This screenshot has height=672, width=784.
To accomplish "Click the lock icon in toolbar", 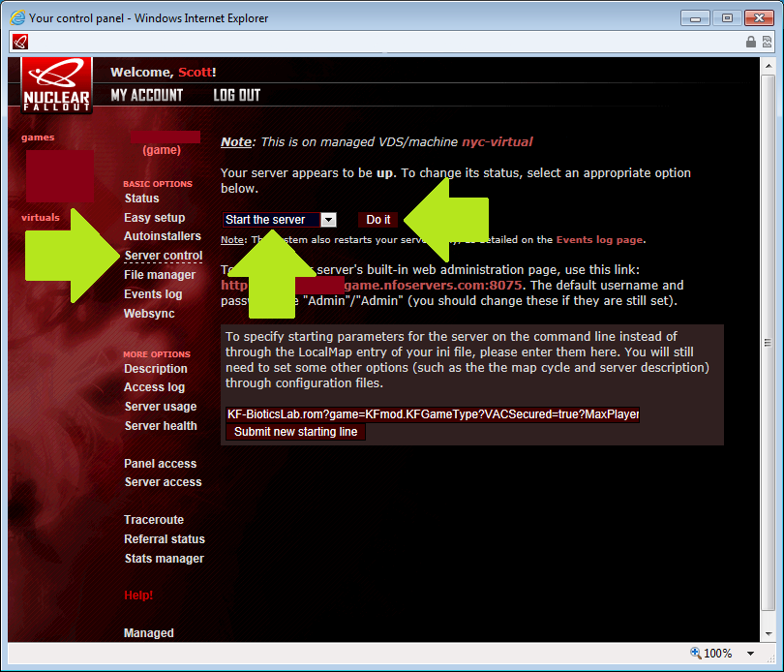I will tap(751, 42).
